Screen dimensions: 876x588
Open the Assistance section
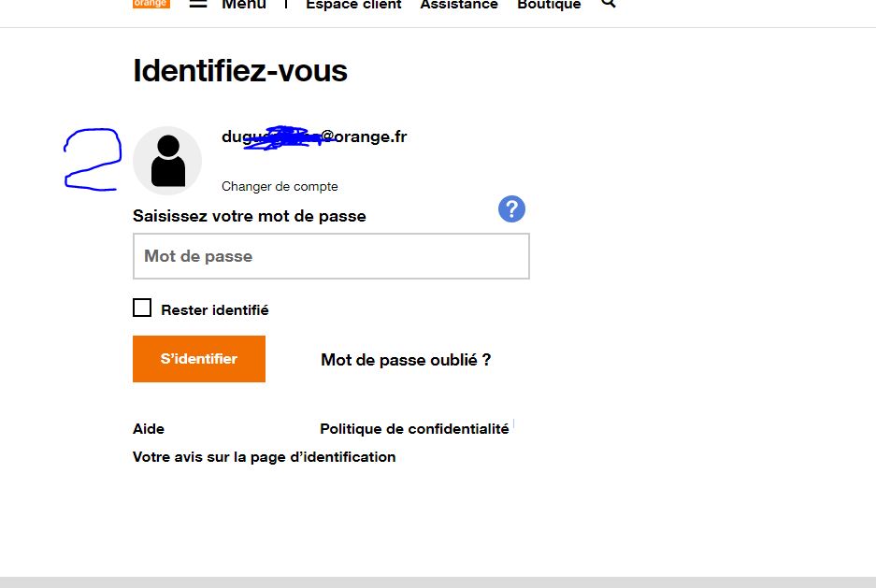point(459,5)
